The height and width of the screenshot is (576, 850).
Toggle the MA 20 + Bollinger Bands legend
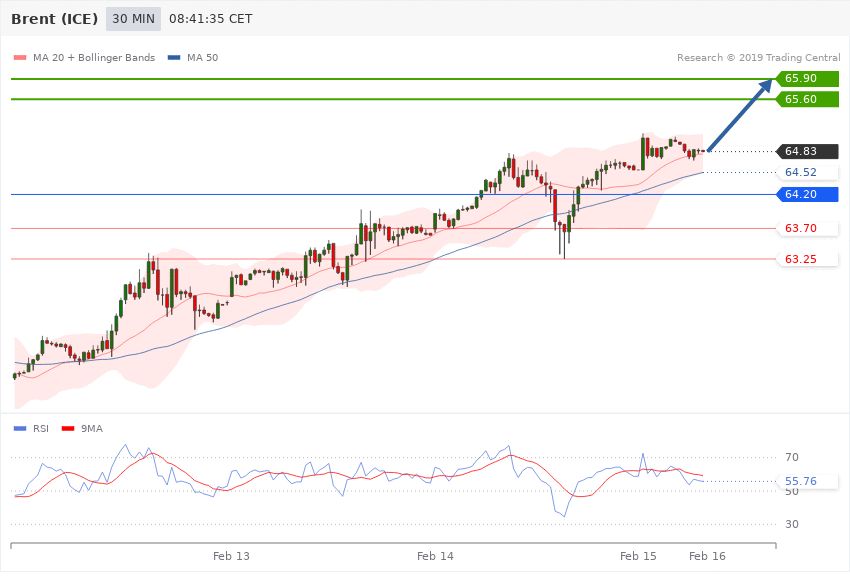84,58
